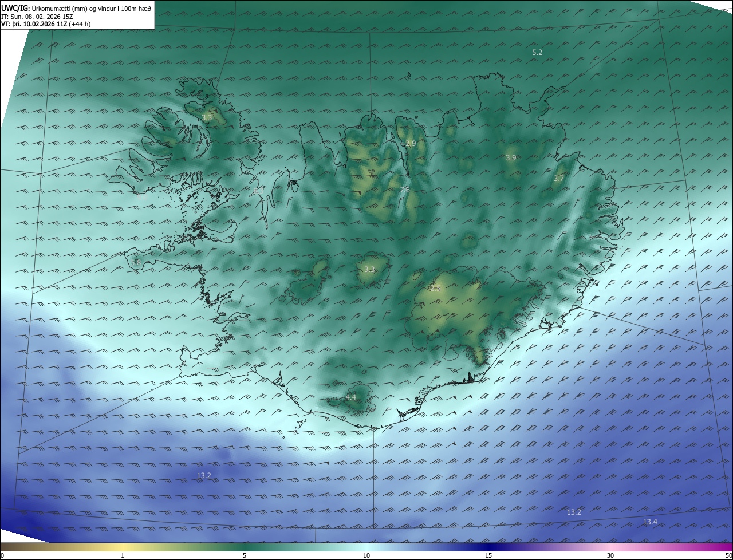Viewport: 733px width, 560px height.
Task: Click the 0 tick on the color scale
Action: (x=2, y=555)
